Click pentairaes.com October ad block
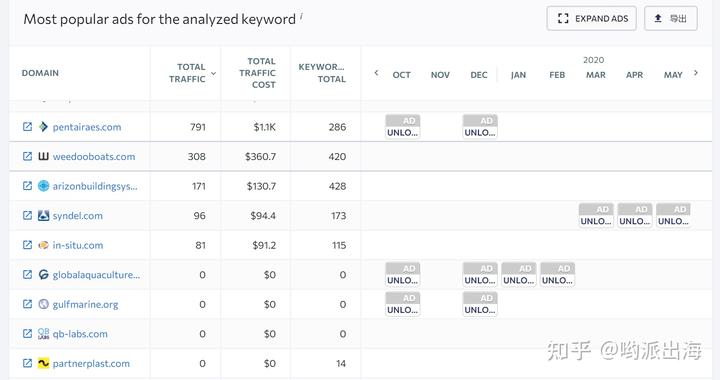 (x=402, y=127)
